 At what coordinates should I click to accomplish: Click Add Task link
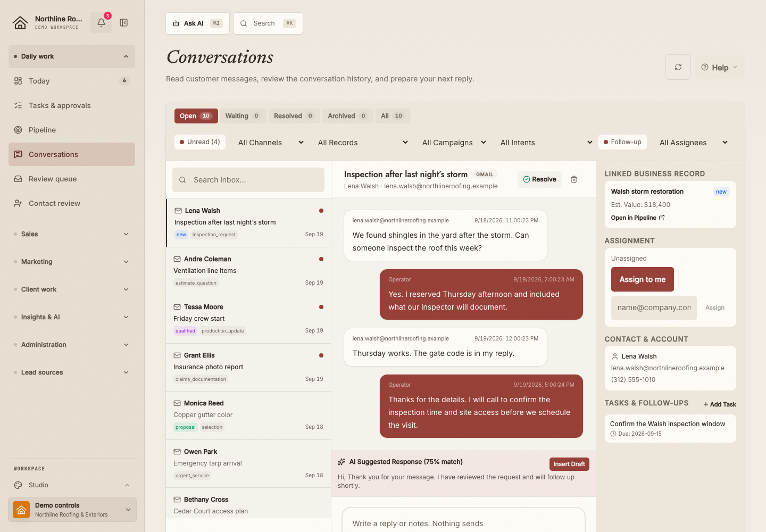coord(720,404)
